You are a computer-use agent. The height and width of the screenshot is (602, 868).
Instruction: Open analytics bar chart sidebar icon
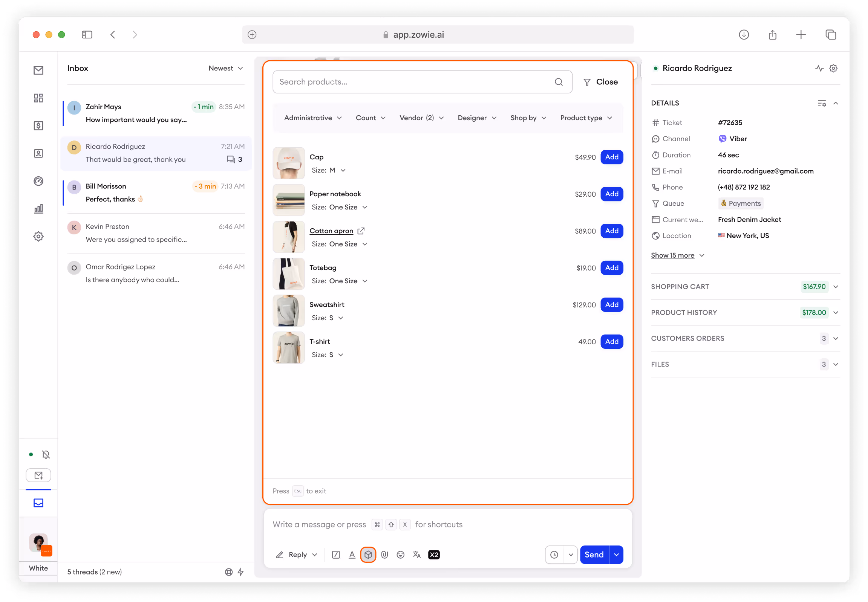(x=38, y=209)
